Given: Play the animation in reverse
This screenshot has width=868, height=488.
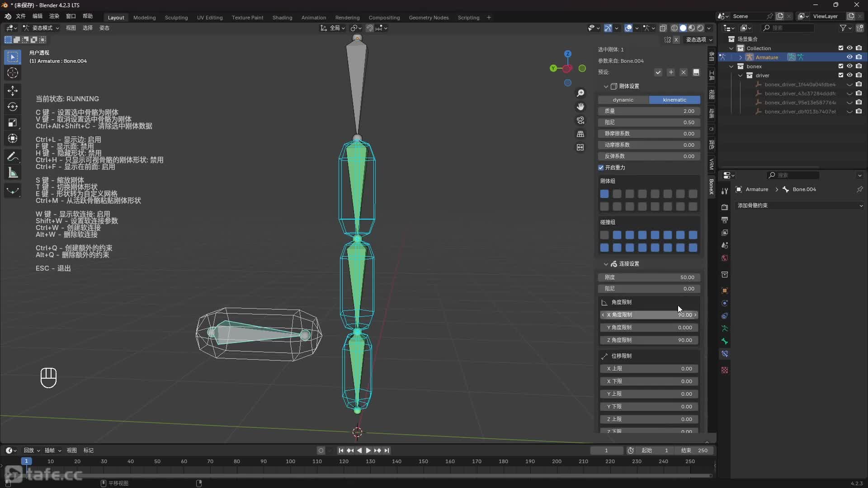Looking at the screenshot, I should point(359,450).
